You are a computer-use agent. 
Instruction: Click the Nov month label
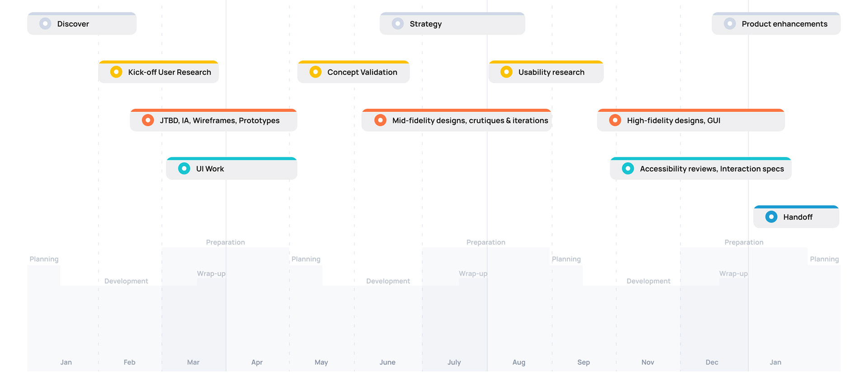(x=648, y=362)
